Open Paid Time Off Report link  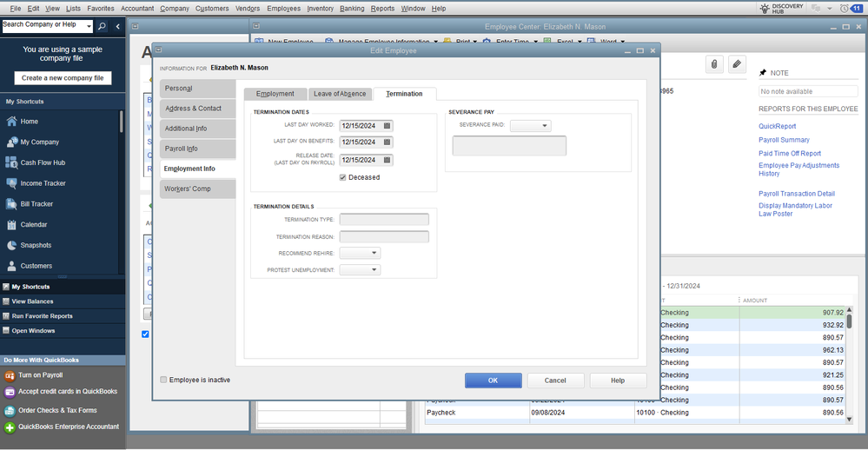(x=790, y=153)
